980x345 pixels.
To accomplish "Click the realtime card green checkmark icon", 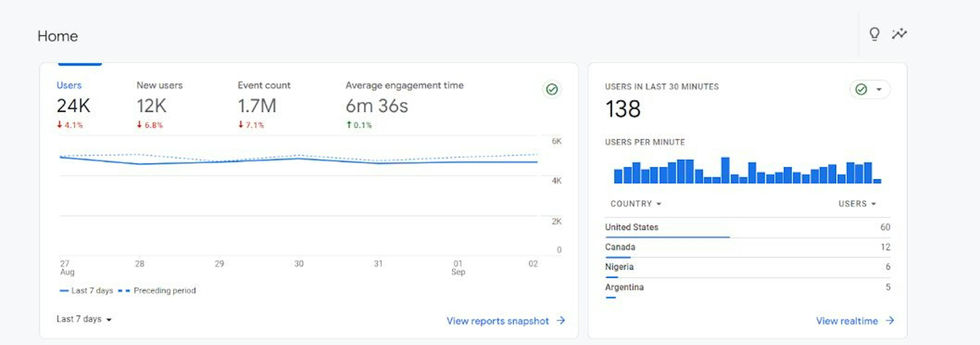I will point(861,89).
